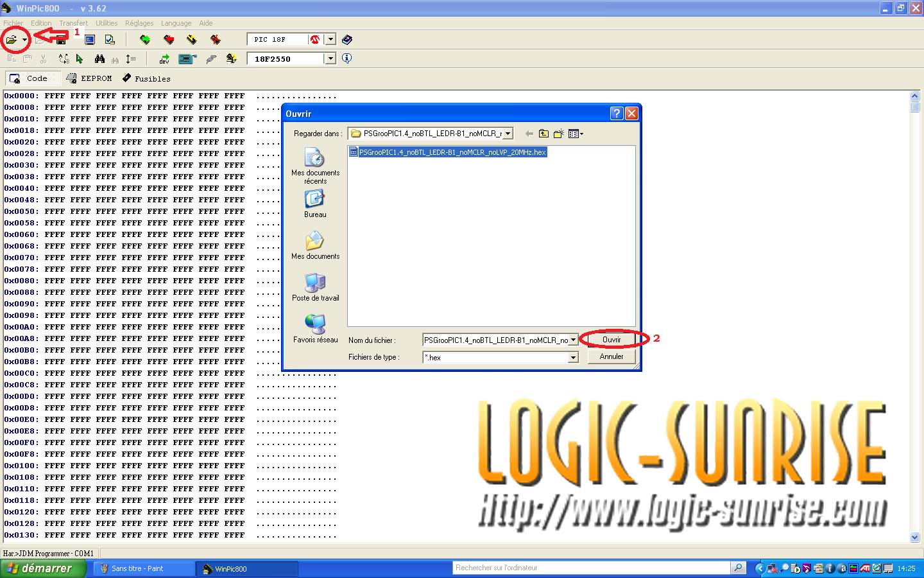Screen dimensions: 924x578
Task: Click the binoculars find icon
Action: (99, 58)
